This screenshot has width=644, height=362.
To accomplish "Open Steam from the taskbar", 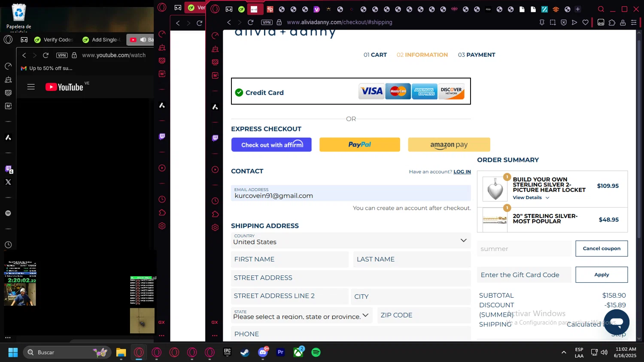I will coord(245,352).
